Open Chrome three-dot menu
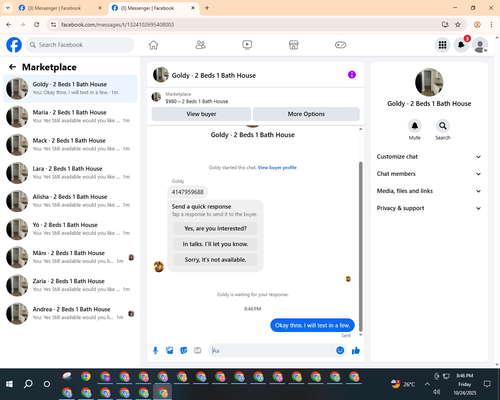 pos(491,25)
